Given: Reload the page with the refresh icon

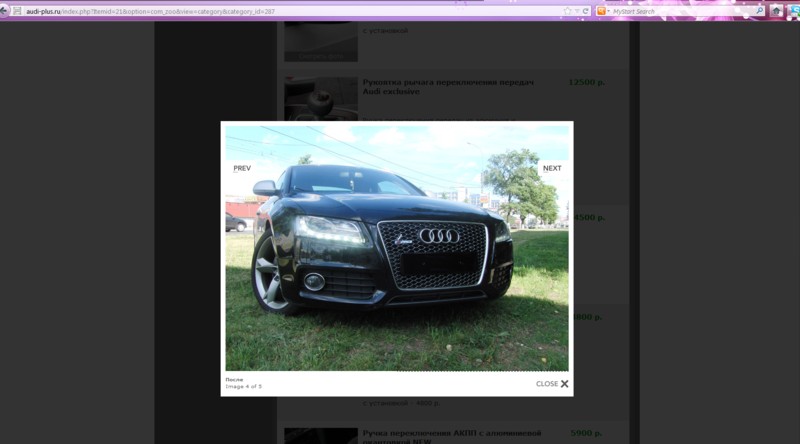Looking at the screenshot, I should 586,11.
